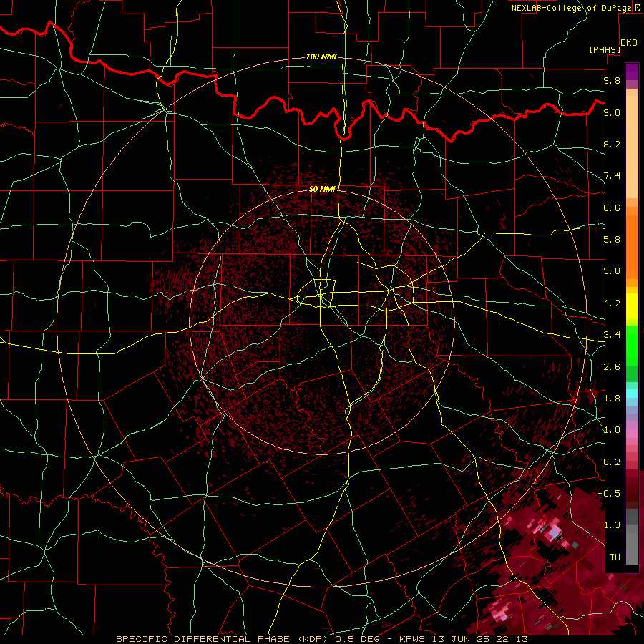Click the 9.0 value on color scale
The image size is (644, 644).
(612, 112)
